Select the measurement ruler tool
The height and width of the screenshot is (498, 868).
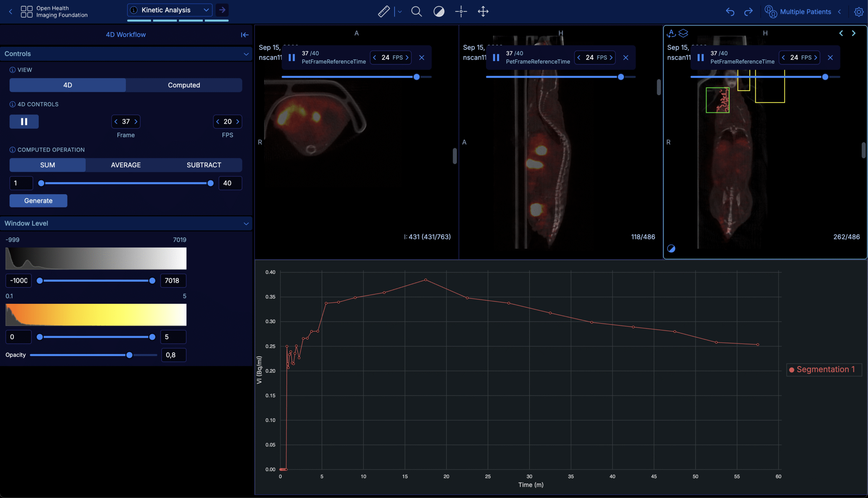(383, 11)
